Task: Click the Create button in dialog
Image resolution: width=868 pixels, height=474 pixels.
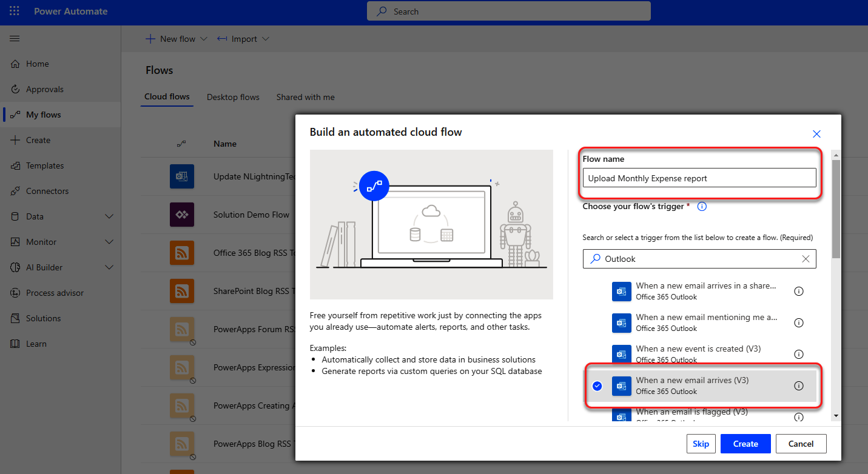Action: tap(745, 444)
